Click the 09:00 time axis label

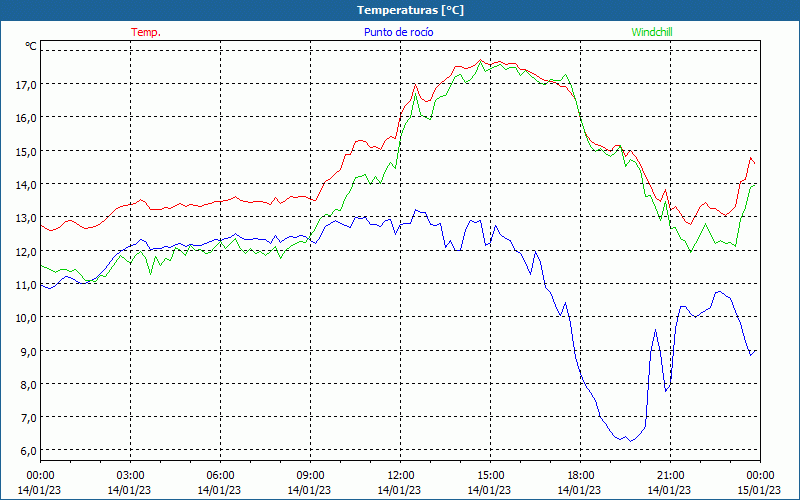tap(310, 476)
